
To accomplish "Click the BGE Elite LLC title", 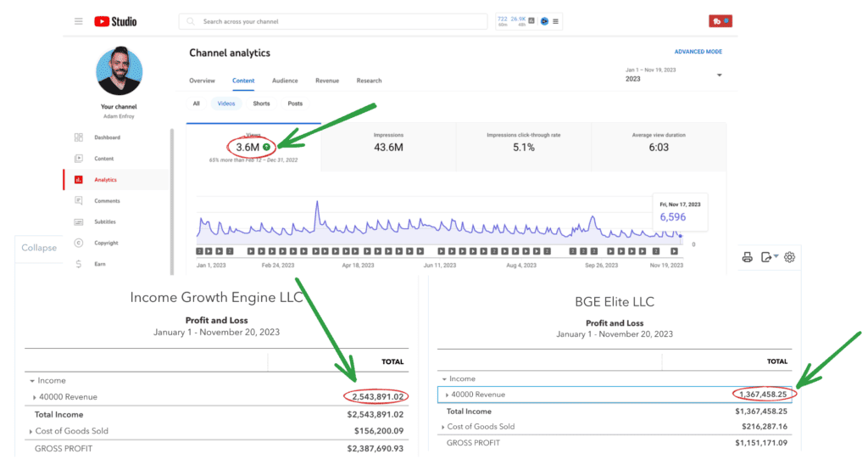I will 615,302.
